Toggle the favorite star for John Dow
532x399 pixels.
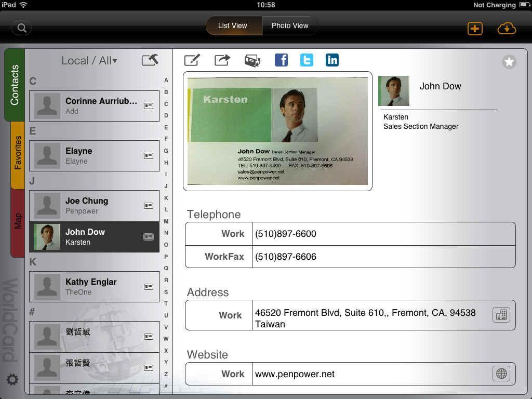coord(509,62)
